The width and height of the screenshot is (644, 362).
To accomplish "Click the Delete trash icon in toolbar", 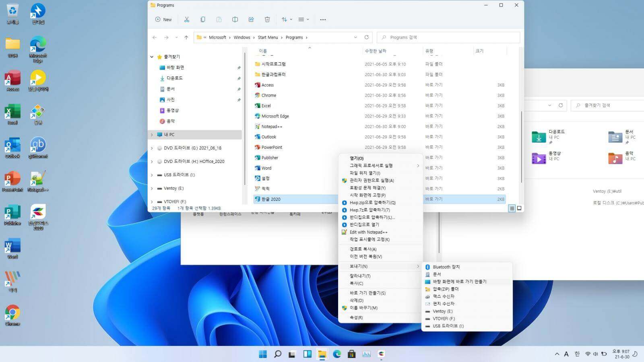I will tap(267, 19).
